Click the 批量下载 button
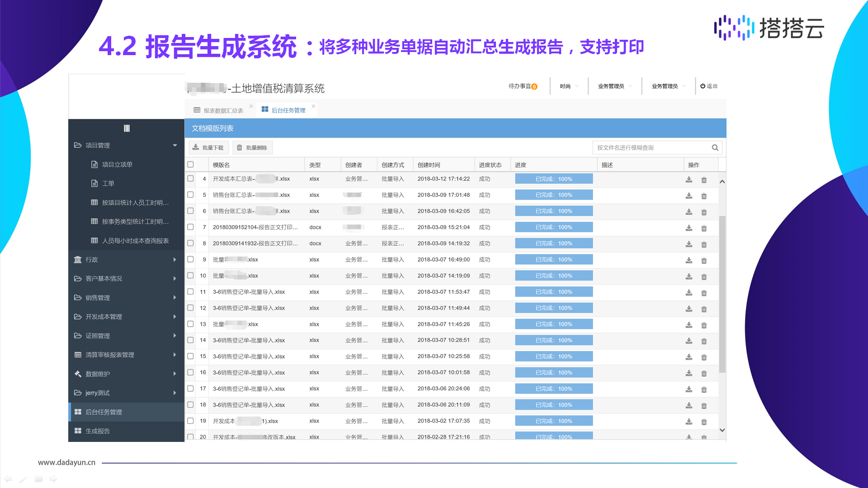This screenshot has width=868, height=488. click(x=208, y=148)
